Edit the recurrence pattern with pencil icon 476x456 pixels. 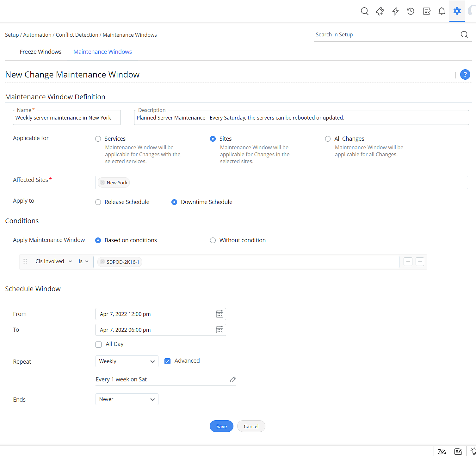click(x=233, y=379)
